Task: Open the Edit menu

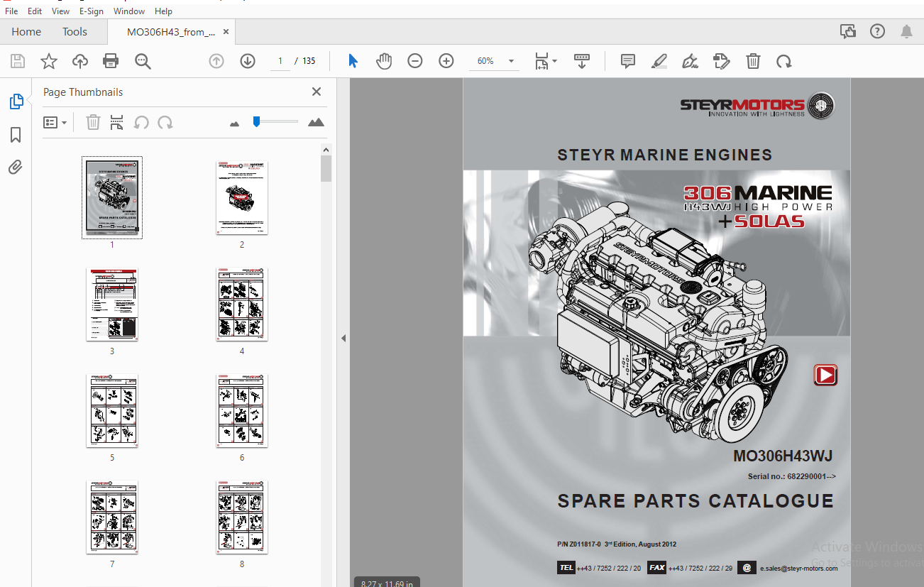Action: 35,11
